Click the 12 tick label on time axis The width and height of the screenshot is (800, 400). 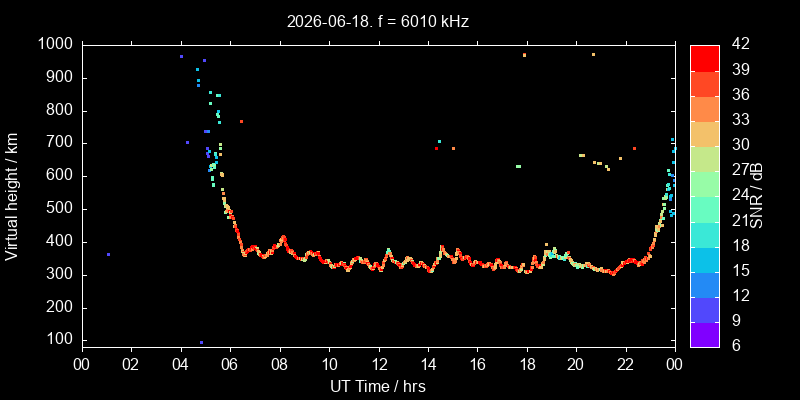(x=379, y=364)
